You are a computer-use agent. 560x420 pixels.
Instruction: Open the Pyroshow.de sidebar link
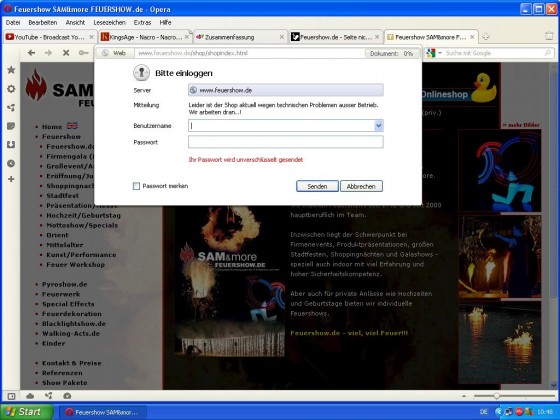tap(65, 284)
